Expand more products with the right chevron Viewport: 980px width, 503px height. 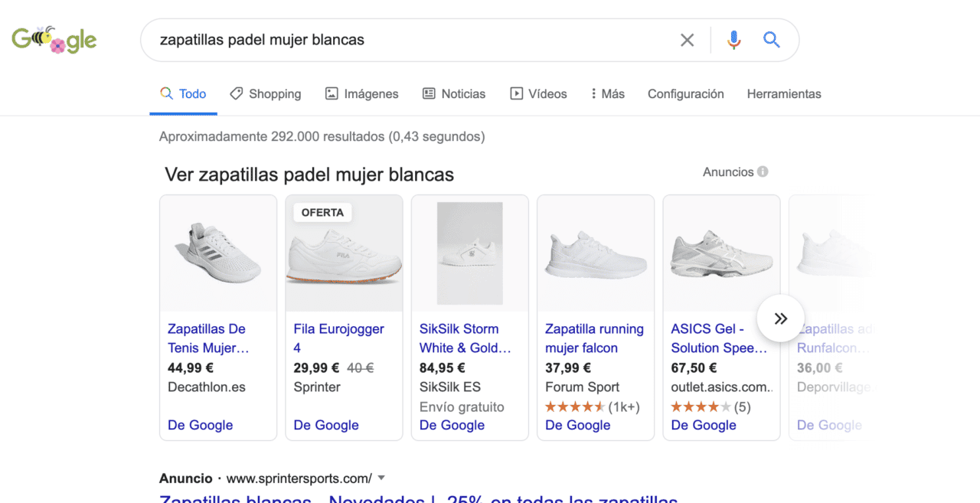[x=779, y=318]
